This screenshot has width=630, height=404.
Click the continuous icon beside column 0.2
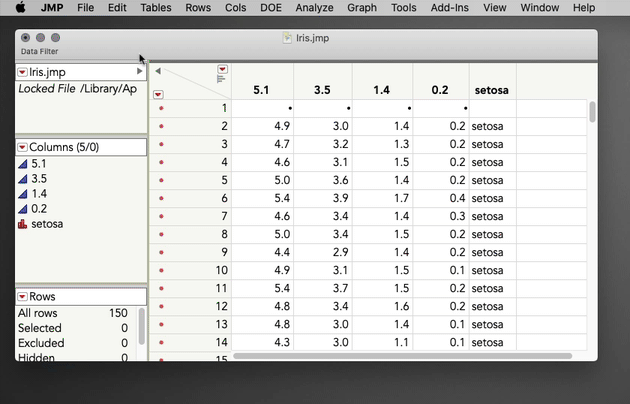23,209
